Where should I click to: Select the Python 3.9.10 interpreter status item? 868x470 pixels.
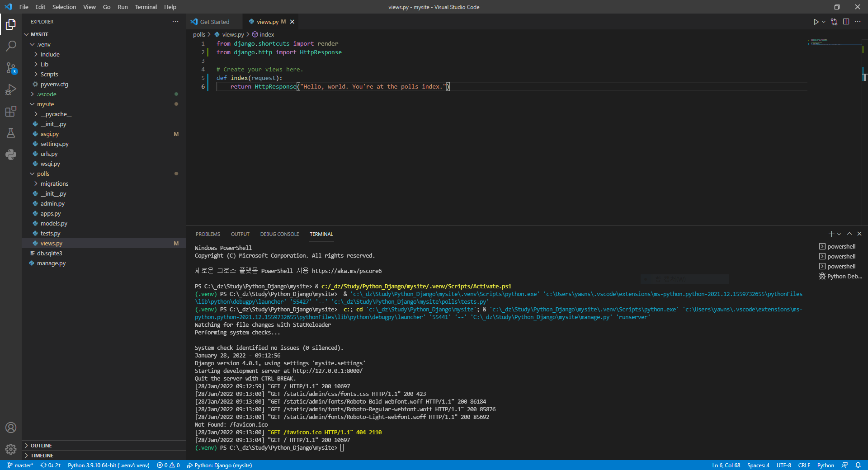tap(108, 465)
